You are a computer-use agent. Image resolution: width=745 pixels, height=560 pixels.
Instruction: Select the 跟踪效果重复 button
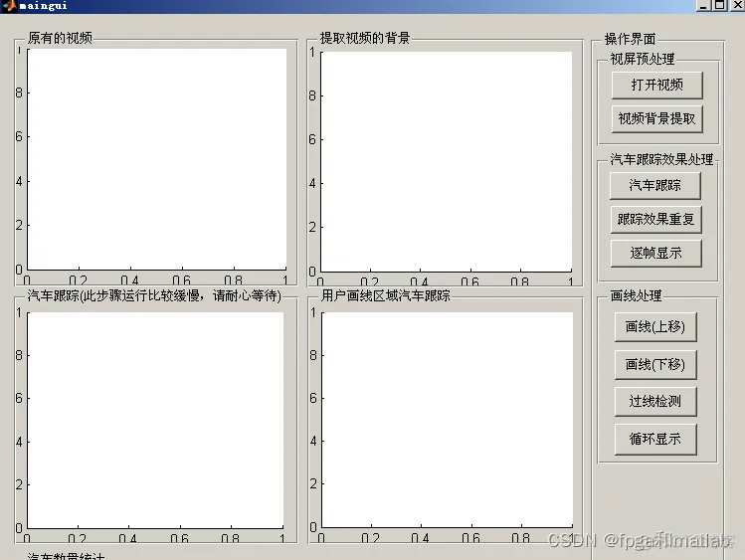point(655,219)
